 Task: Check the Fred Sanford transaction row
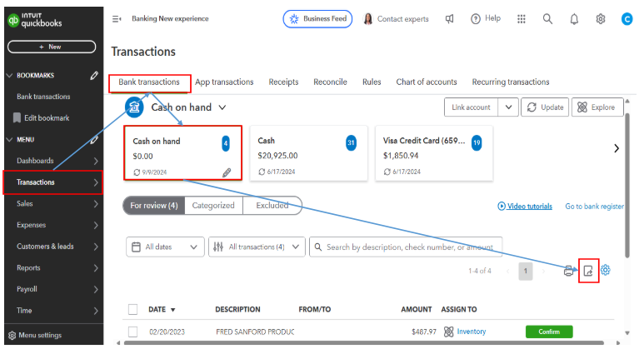[x=133, y=332]
